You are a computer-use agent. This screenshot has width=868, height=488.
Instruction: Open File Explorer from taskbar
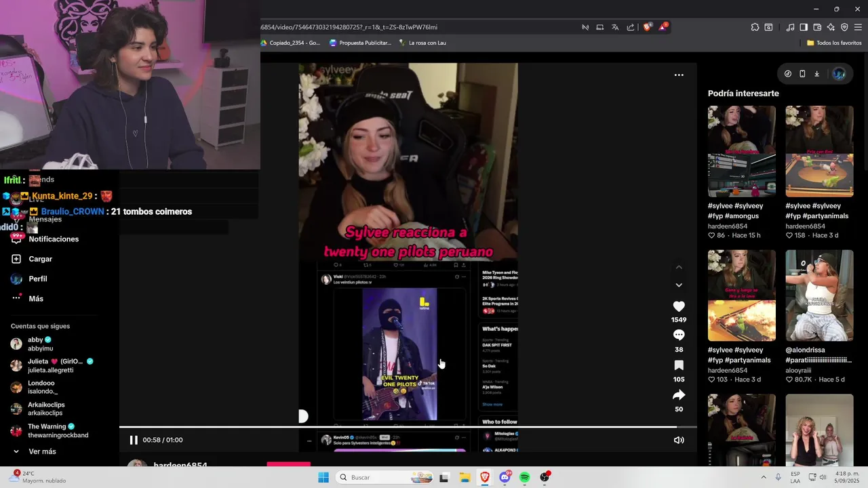[x=465, y=477]
